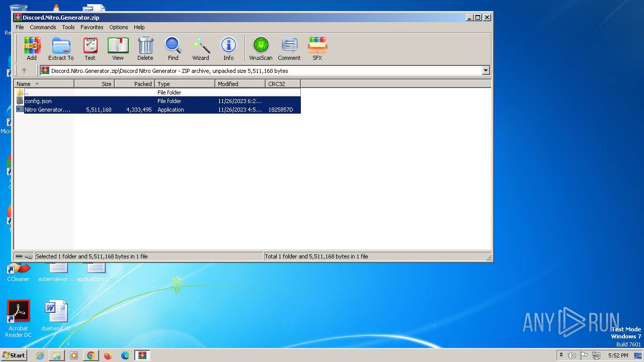The width and height of the screenshot is (644, 362).
Task: Click the Show desktop button in the tray
Action: pos(639,355)
